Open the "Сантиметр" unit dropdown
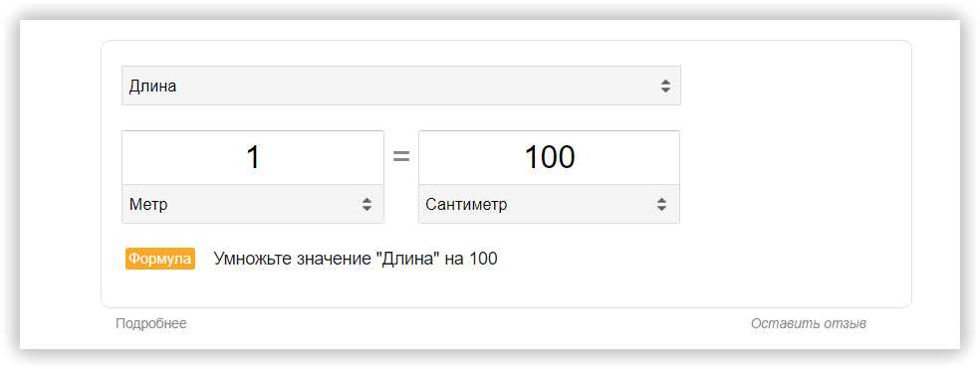Screen dimensions: 980x369 pos(549,204)
